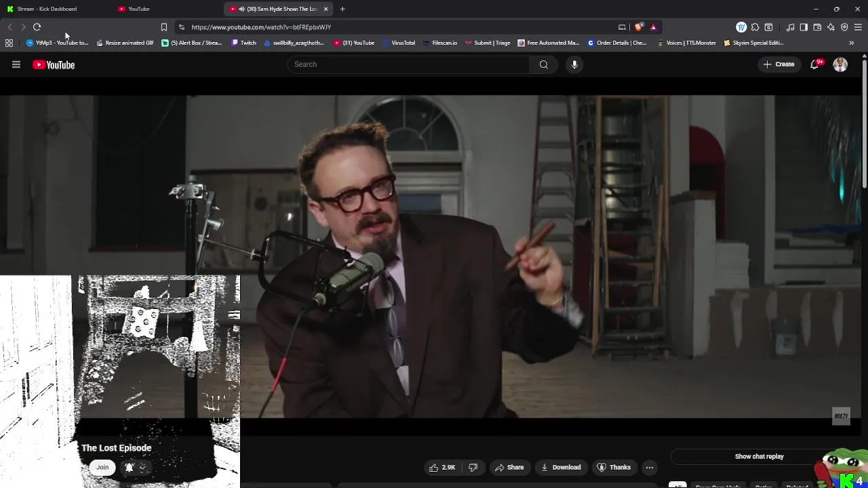This screenshot has width=868, height=488.
Task: Open the (31) YouTube bookmark
Action: 354,43
